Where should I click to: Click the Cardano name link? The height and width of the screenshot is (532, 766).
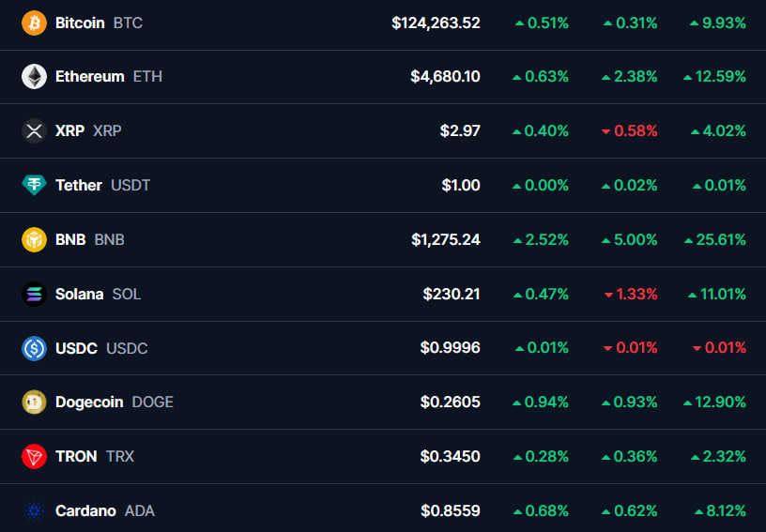(x=85, y=510)
